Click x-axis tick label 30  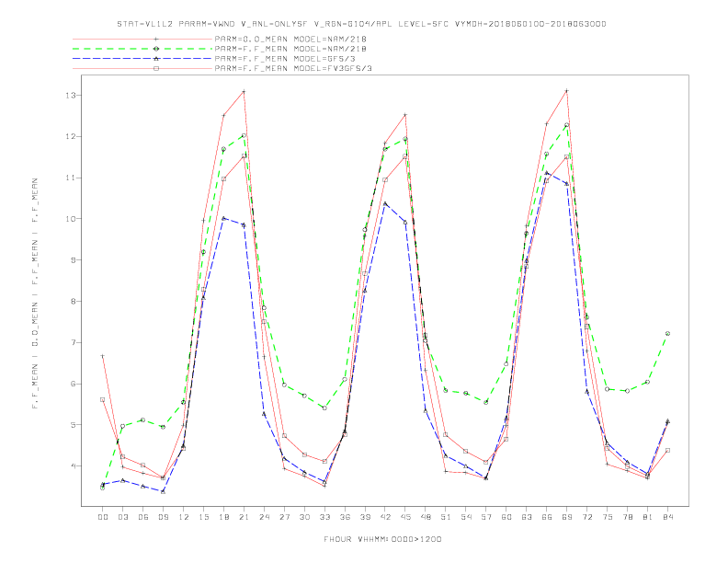[304, 517]
